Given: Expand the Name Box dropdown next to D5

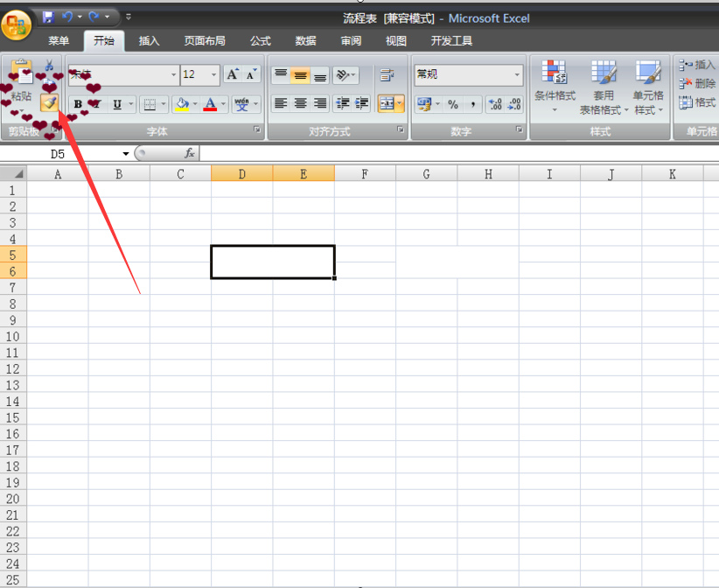Looking at the screenshot, I should [x=125, y=154].
